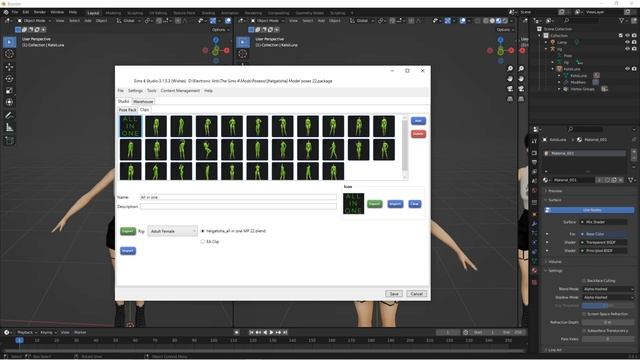Viewport: 640px width, 360px height.
Task: Toggle render camera icon for Collection in outliner
Action: (634, 36)
